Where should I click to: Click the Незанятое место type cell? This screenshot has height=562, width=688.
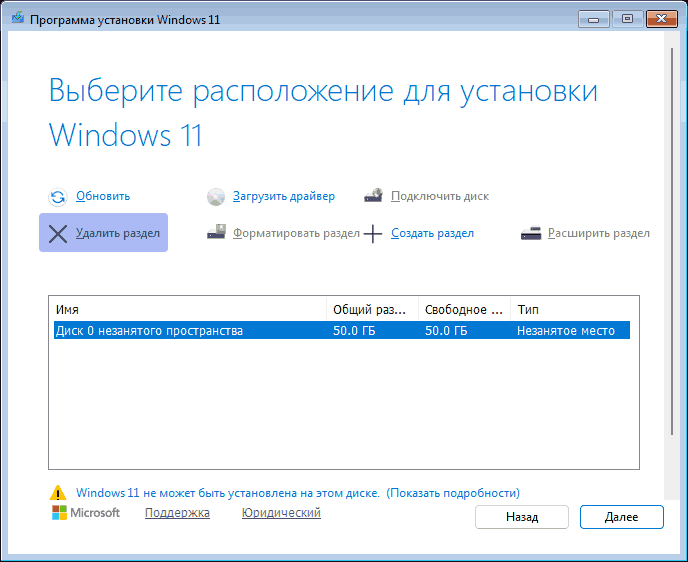566,330
